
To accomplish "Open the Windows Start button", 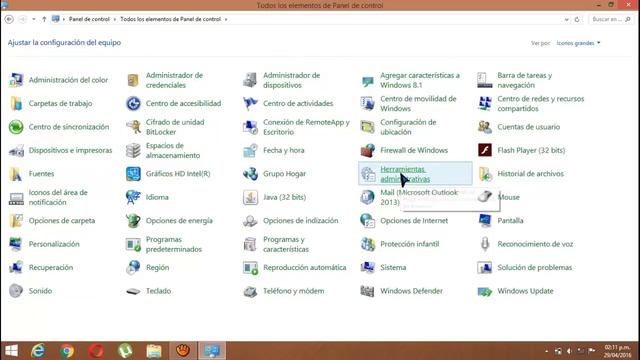I will click(x=11, y=351).
